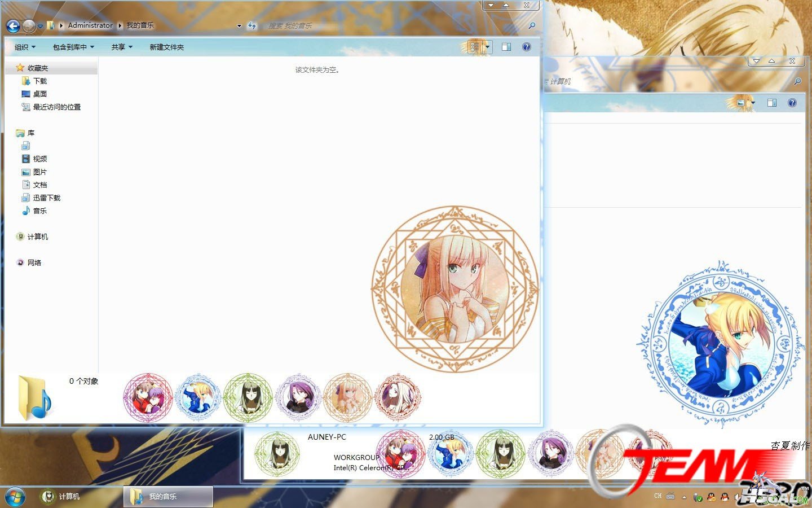Refresh the 我的音乐 folder view
Screen dimensions: 812x508
251,25
